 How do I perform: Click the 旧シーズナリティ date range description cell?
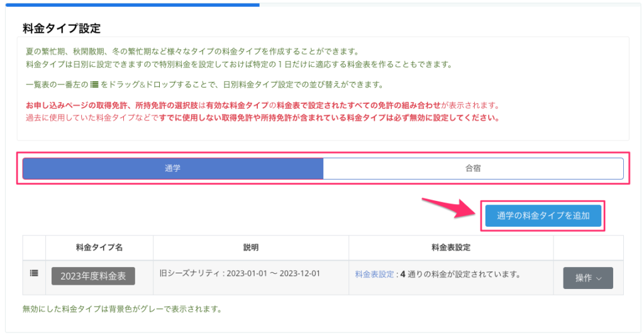[240, 275]
